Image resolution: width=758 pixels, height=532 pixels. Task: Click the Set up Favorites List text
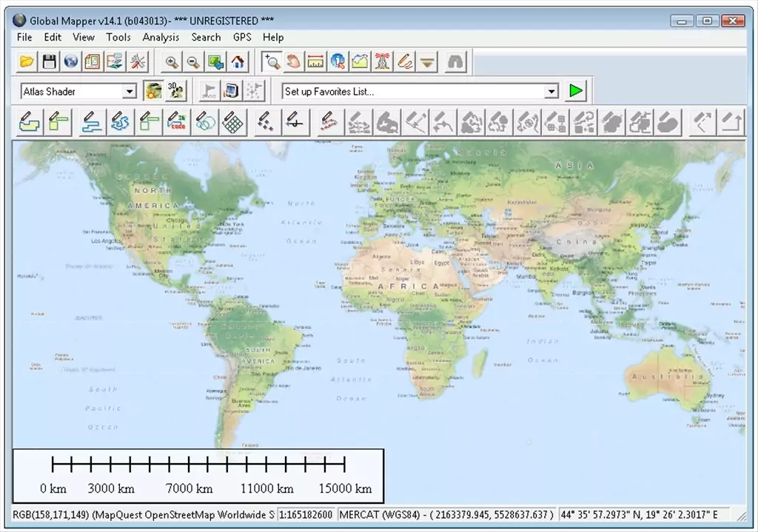329,91
